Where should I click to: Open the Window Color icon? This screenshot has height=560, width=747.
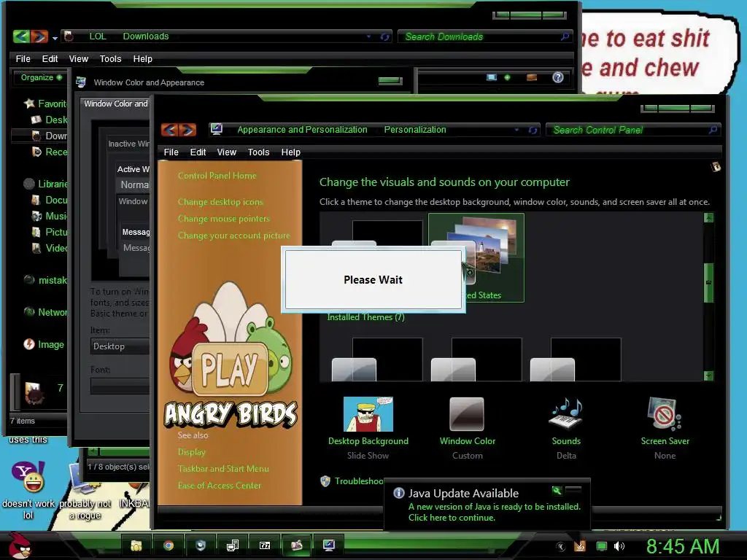point(467,414)
